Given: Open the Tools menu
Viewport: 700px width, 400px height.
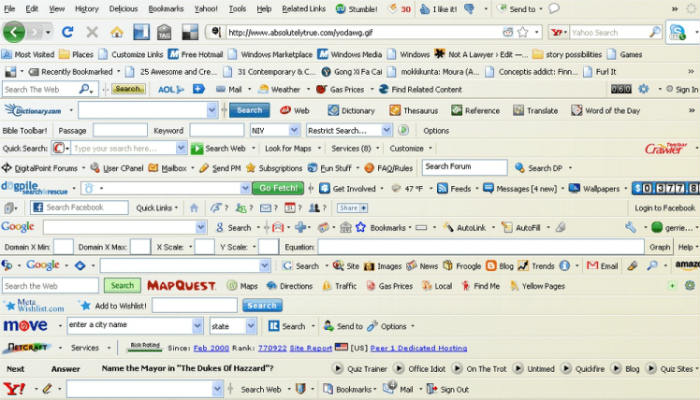Looking at the screenshot, I should 237,8.
